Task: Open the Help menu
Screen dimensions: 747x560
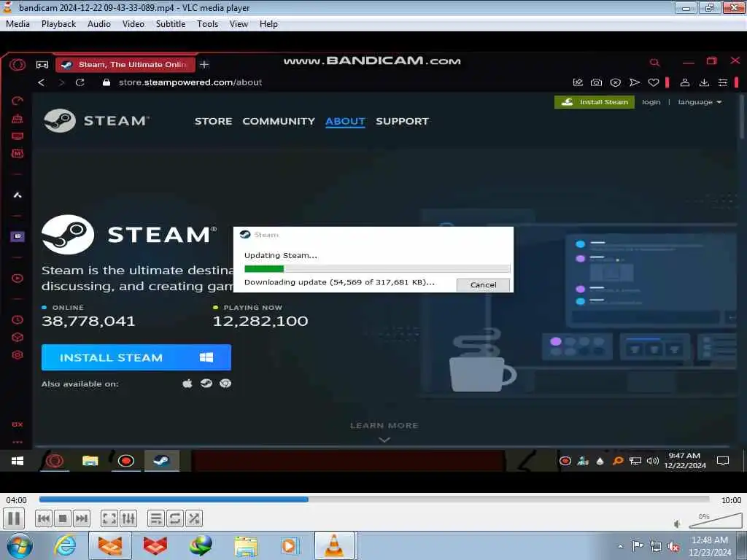Action: (268, 24)
